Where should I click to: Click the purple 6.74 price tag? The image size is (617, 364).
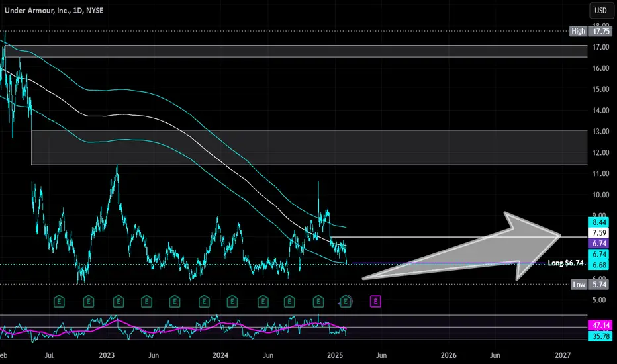point(599,244)
